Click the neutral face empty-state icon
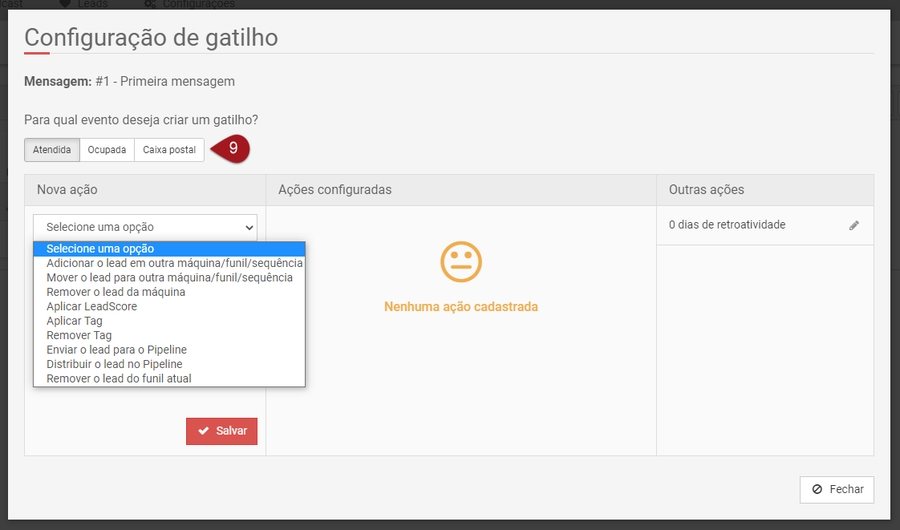Screen dimensions: 900x530 [461, 262]
